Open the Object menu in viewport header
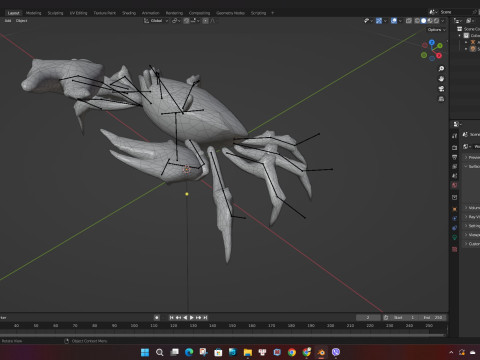This screenshot has height=360, width=480. click(x=21, y=21)
